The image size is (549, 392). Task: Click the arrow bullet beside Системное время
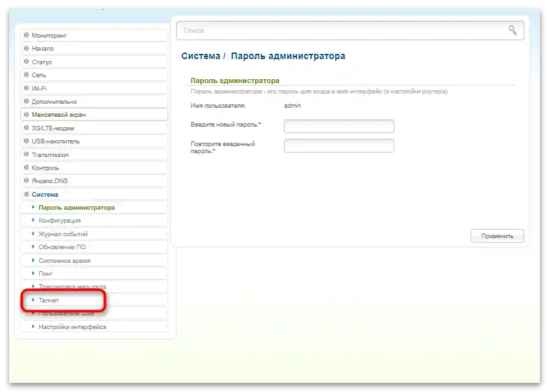click(x=33, y=260)
